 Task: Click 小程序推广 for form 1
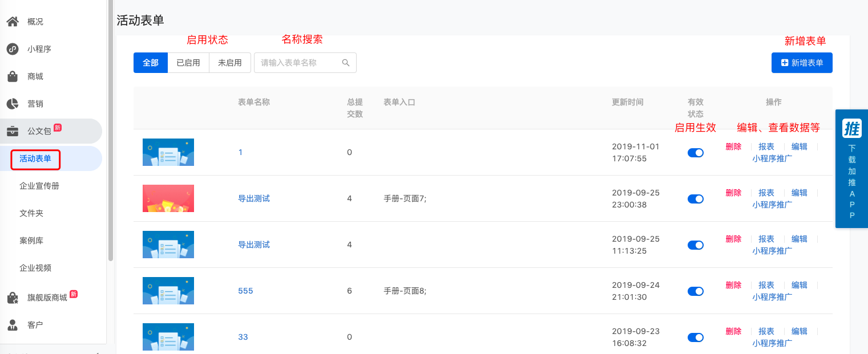point(772,158)
